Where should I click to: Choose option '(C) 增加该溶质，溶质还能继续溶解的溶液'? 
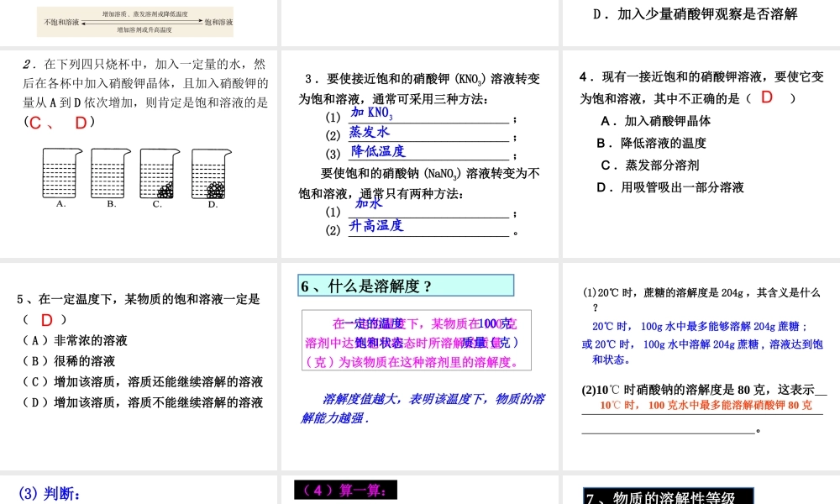pyautogui.click(x=142, y=382)
